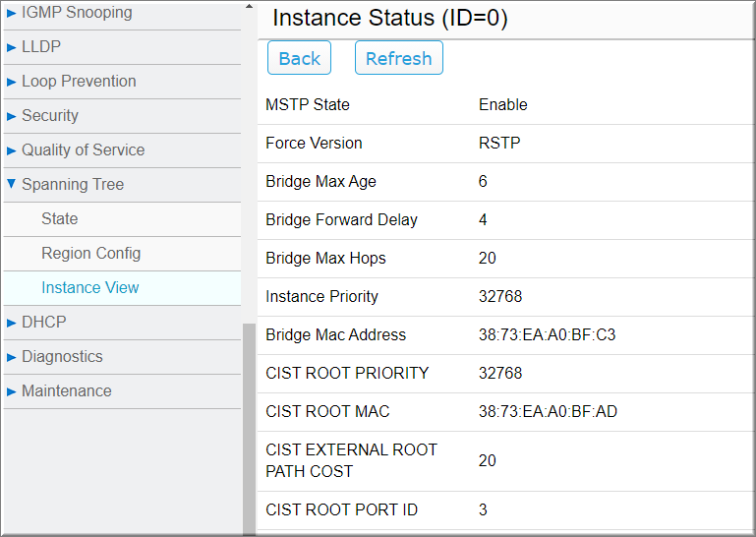
Task: Expand the LLDP menu arrow
Action: click(x=11, y=47)
